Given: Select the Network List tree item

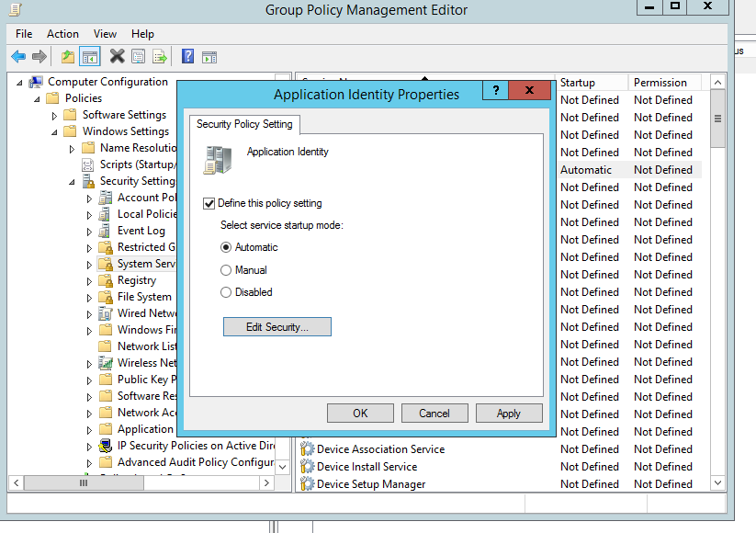Looking at the screenshot, I should pos(147,346).
